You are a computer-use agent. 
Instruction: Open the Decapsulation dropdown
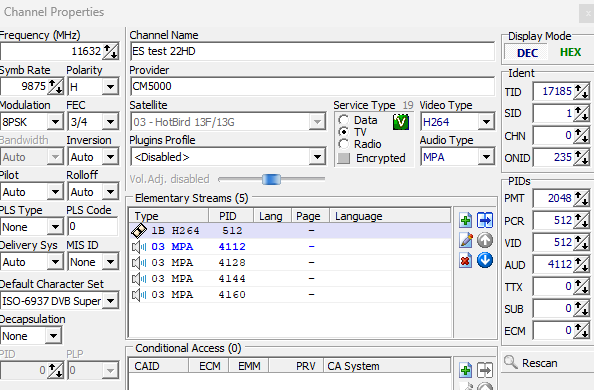pos(53,336)
